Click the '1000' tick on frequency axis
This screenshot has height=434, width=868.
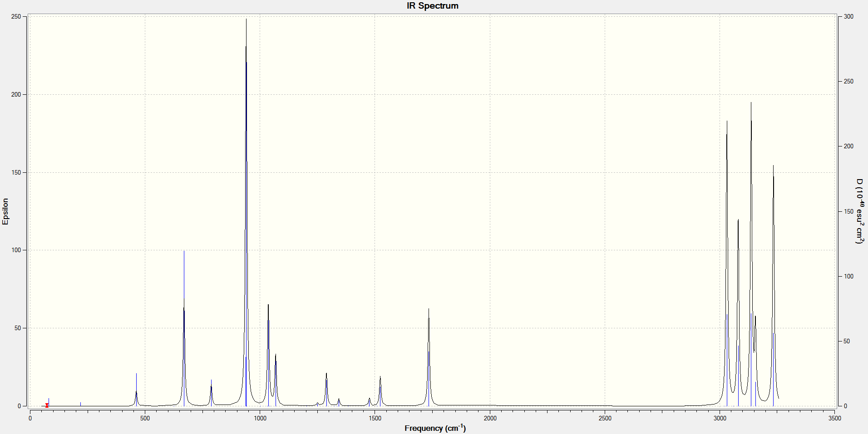point(260,418)
